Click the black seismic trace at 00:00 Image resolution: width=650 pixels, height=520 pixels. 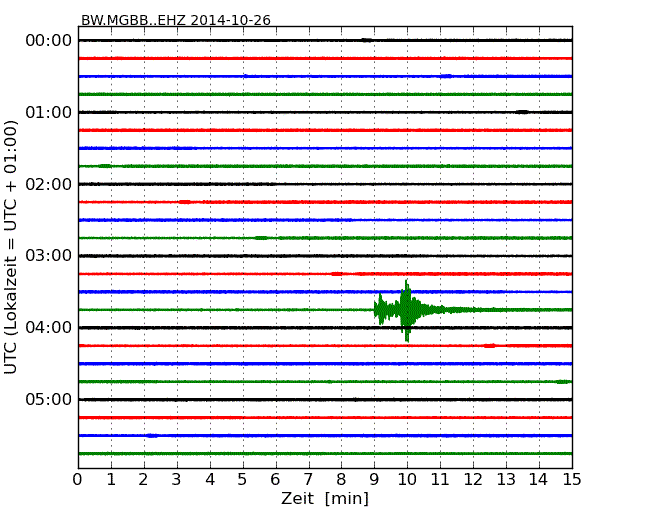point(325,40)
